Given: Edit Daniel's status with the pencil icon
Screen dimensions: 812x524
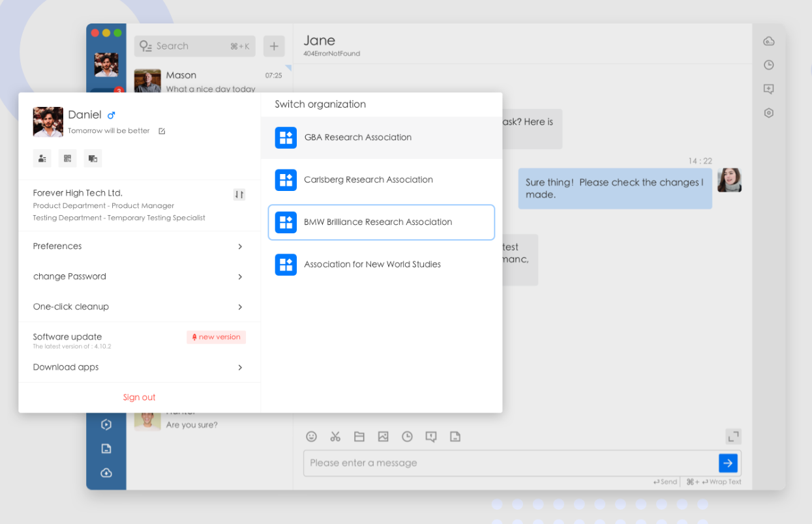Looking at the screenshot, I should [x=160, y=130].
